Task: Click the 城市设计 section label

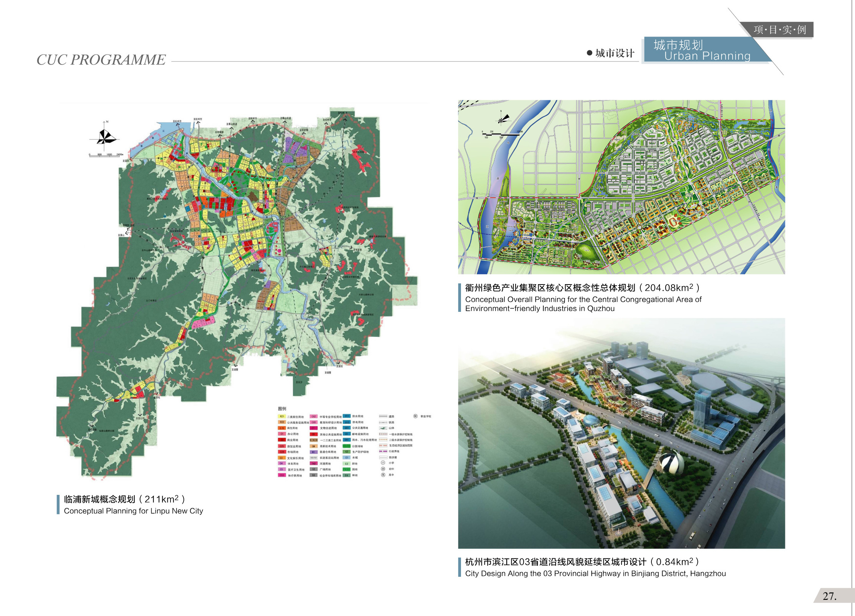Action: click(615, 53)
